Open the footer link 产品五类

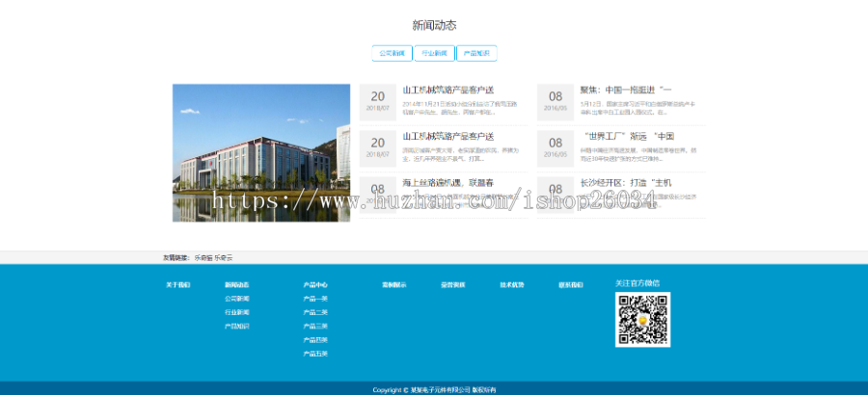(x=315, y=355)
